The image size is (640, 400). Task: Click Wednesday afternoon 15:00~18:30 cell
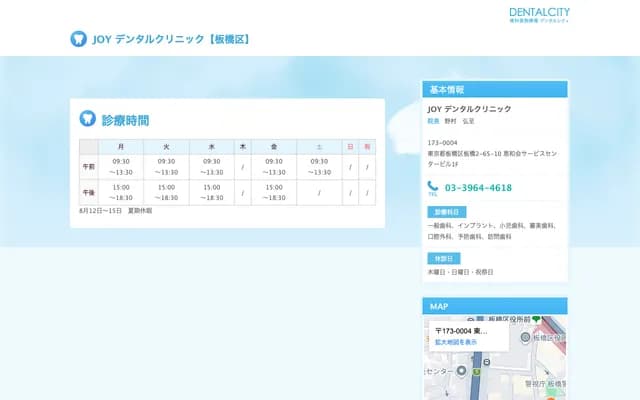[x=211, y=193]
